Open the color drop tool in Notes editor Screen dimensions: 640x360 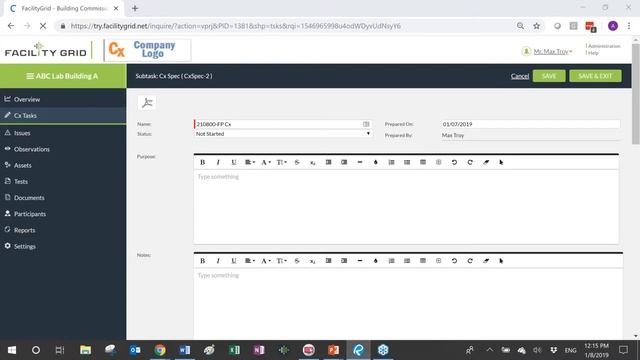376,261
